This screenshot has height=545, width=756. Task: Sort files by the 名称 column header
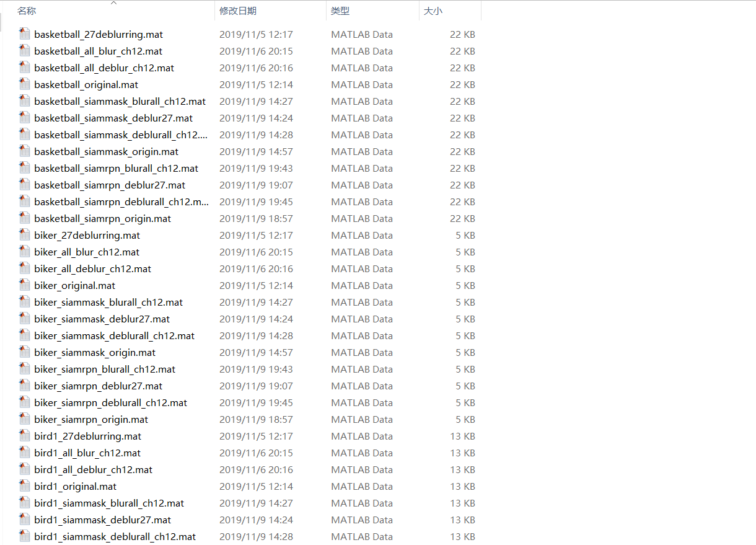pyautogui.click(x=27, y=11)
